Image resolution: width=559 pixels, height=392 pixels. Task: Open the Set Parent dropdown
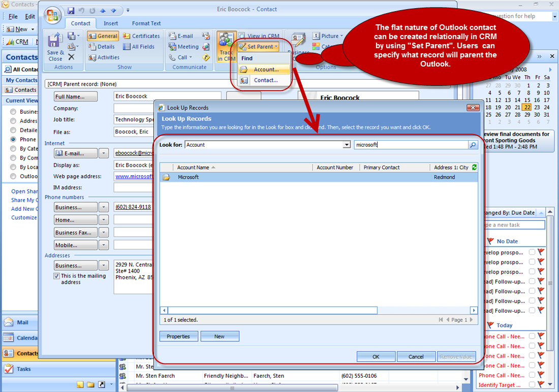tap(276, 47)
